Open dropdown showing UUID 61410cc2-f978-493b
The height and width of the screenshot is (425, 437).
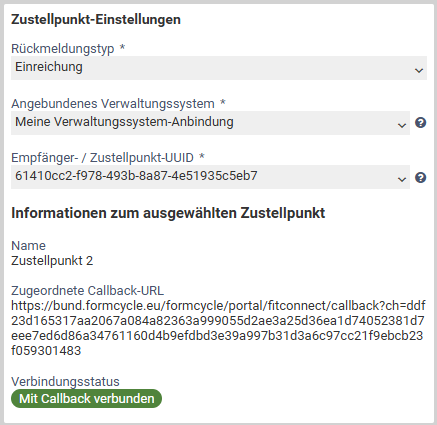point(210,177)
